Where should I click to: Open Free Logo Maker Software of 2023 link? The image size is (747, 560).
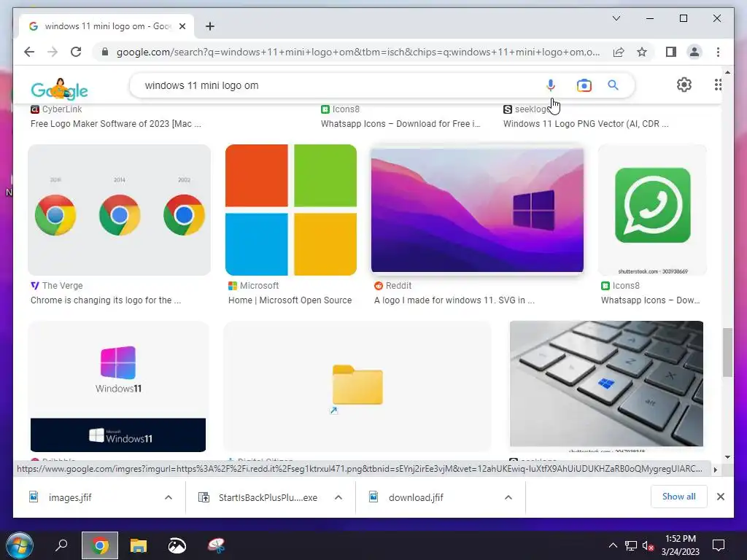pos(116,124)
